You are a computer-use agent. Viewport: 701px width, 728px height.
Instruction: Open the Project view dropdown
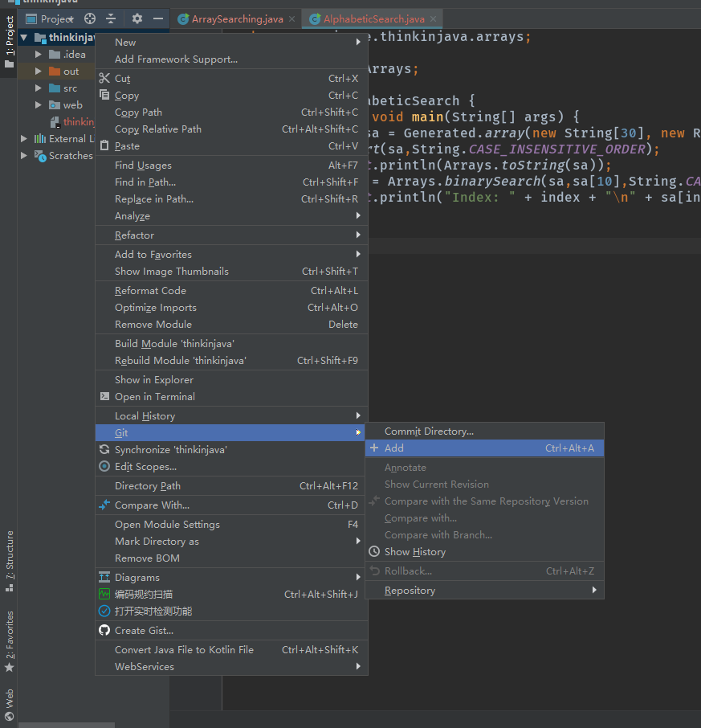point(57,18)
